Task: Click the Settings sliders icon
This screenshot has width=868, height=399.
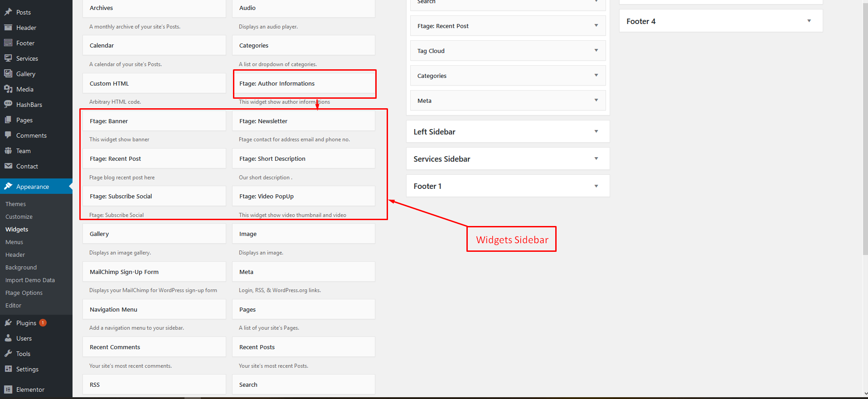Action: (x=8, y=369)
